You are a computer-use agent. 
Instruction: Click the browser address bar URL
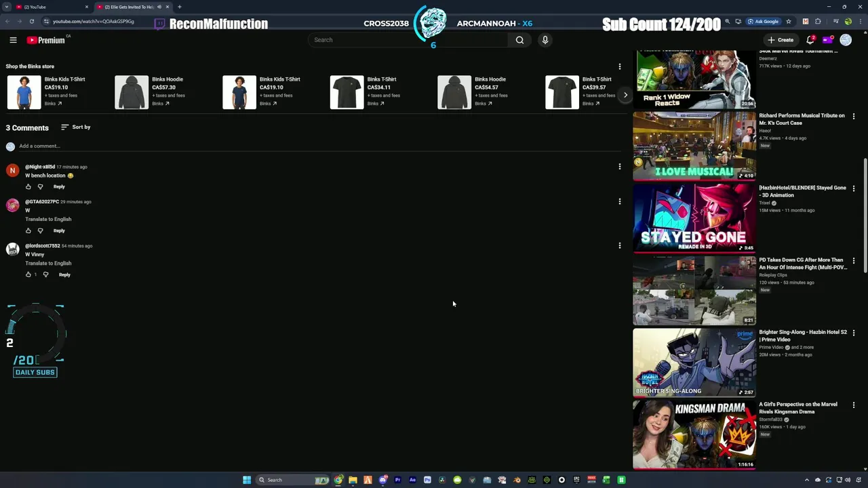click(94, 22)
